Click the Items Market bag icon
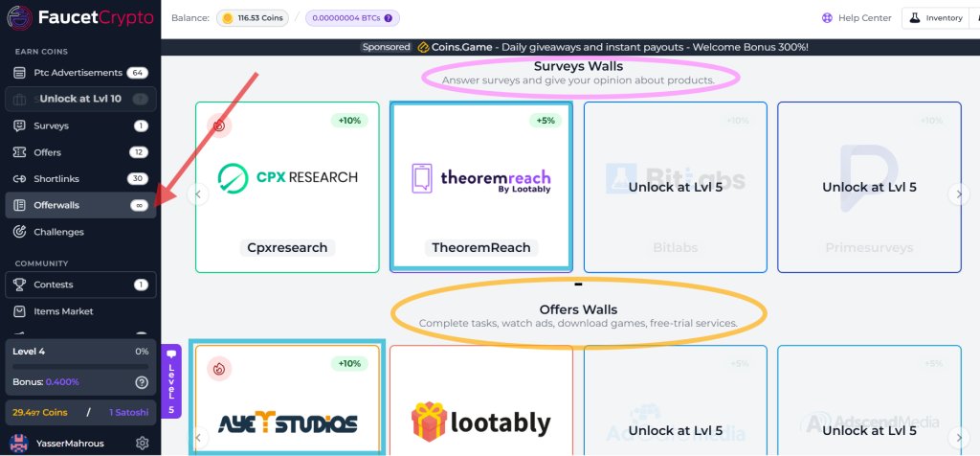 click(19, 311)
